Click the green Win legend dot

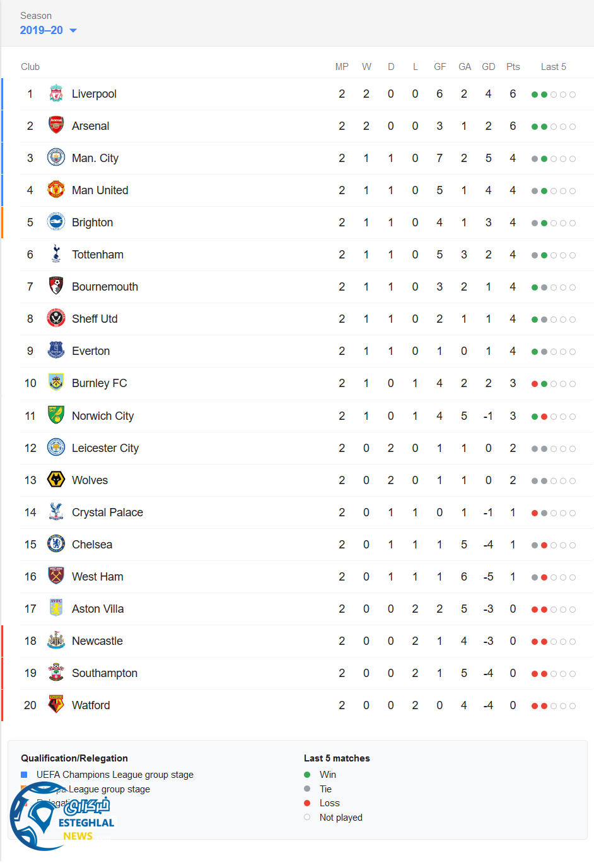[x=307, y=775]
